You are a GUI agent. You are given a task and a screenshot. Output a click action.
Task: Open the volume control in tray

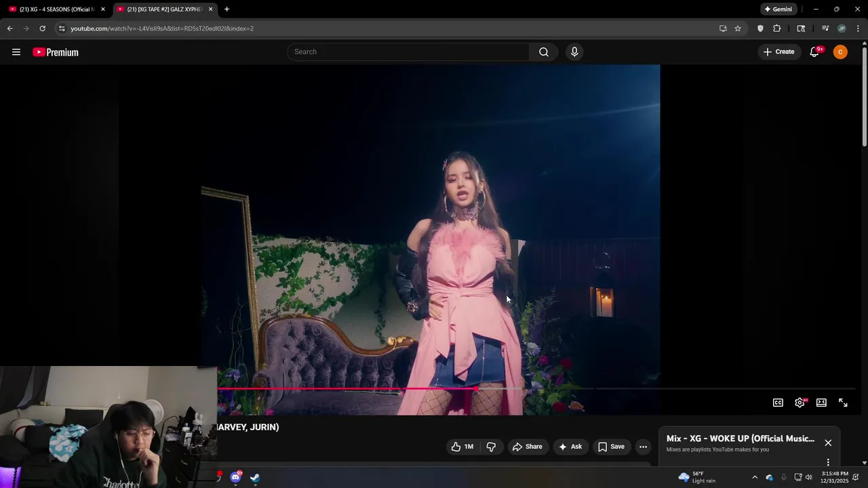(x=808, y=477)
